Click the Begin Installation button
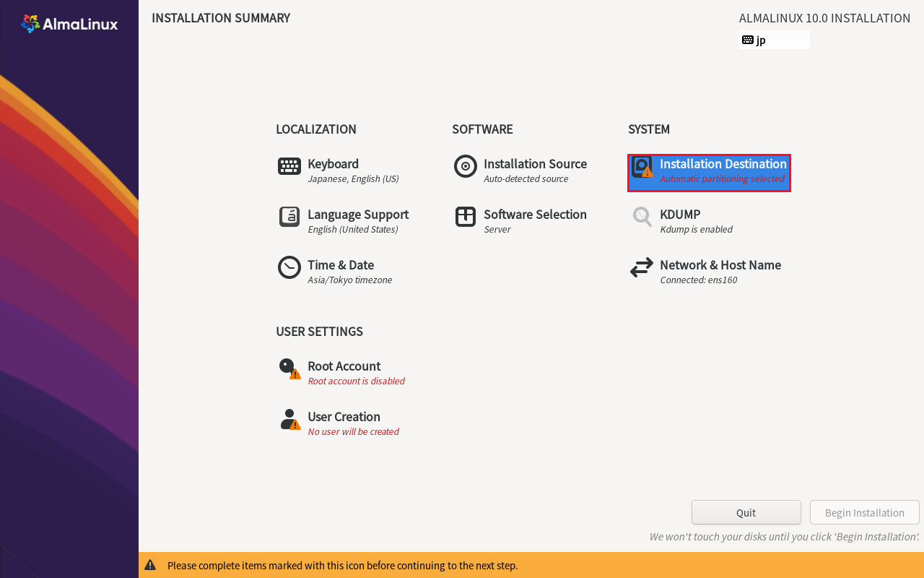Image resolution: width=924 pixels, height=578 pixels. pos(865,512)
